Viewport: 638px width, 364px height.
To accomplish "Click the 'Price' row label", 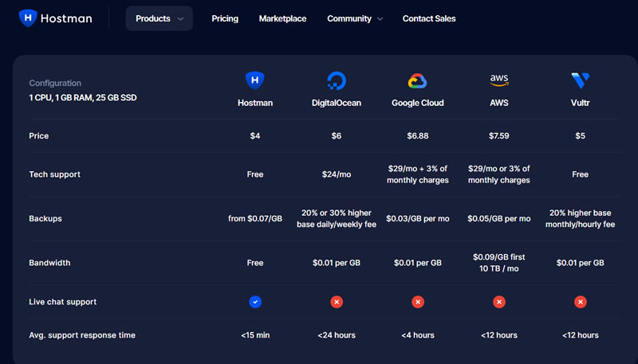I will point(38,135).
